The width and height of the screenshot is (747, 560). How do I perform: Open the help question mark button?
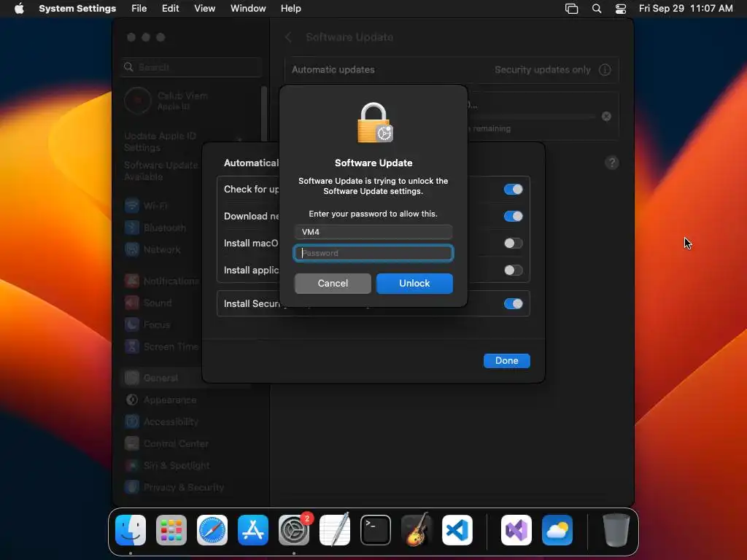pos(612,163)
